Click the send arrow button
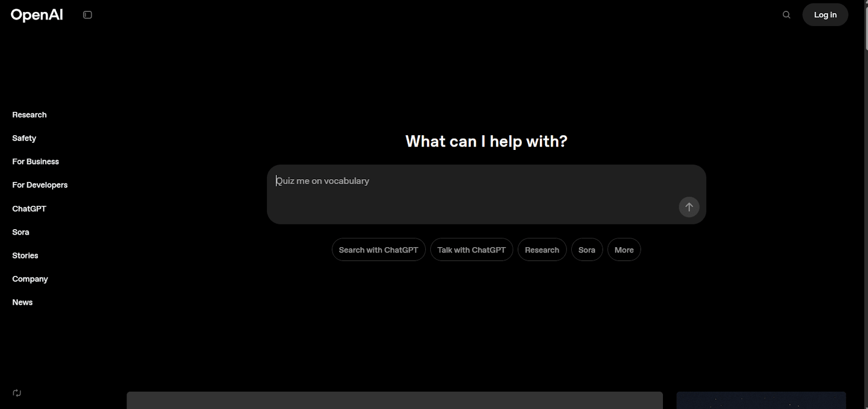 (689, 207)
